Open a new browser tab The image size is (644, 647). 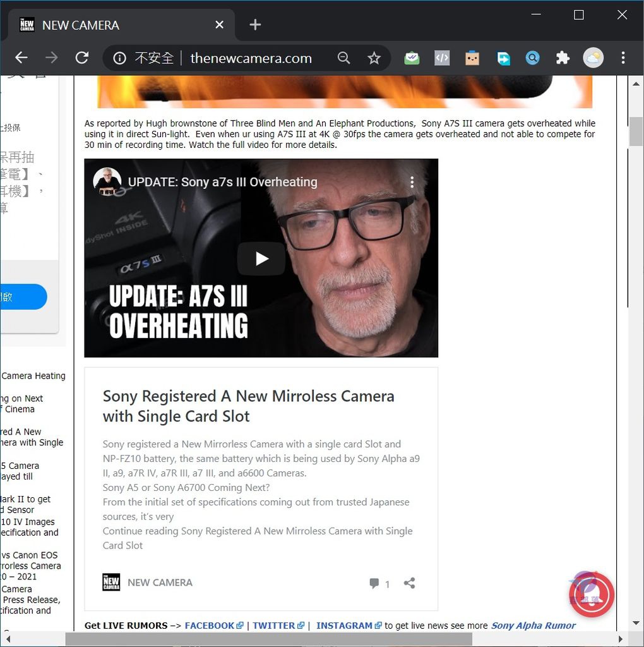(255, 25)
